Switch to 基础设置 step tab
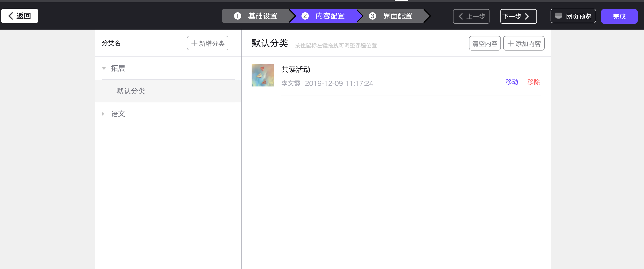 [x=262, y=16]
